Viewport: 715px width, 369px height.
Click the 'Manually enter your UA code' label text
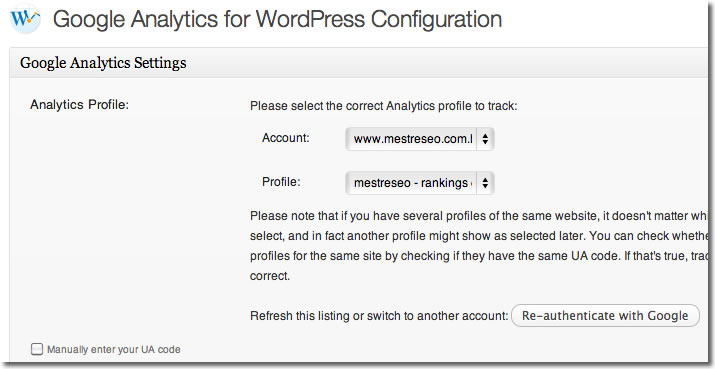tap(114, 349)
